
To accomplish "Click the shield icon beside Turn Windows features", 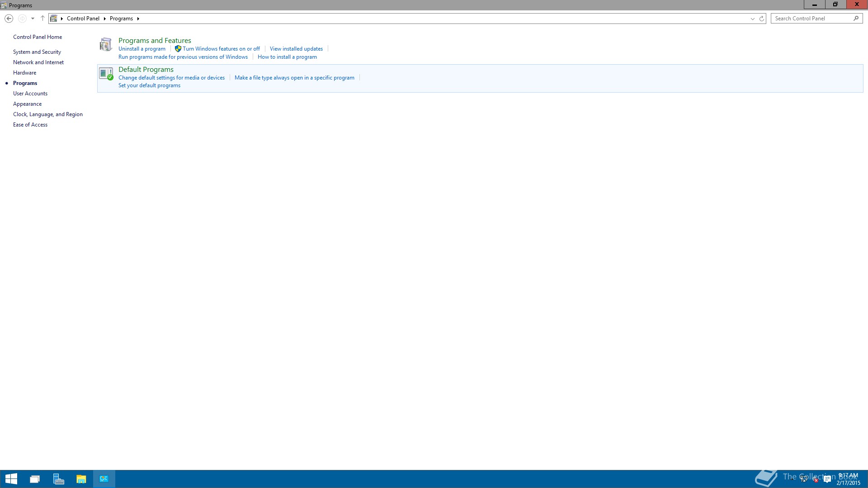I will pos(178,49).
